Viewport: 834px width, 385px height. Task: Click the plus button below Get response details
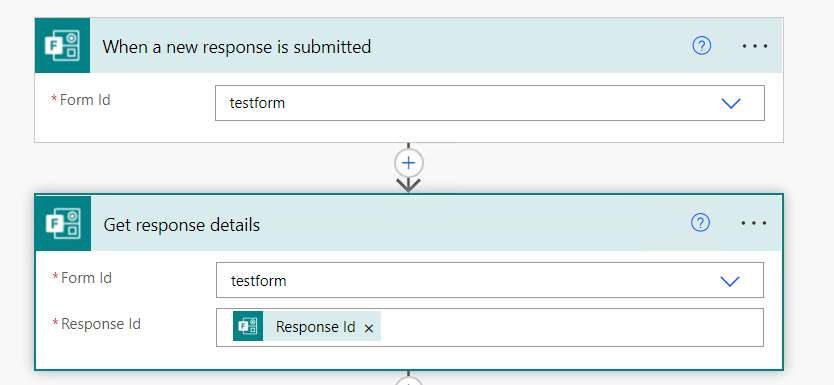pyautogui.click(x=408, y=382)
